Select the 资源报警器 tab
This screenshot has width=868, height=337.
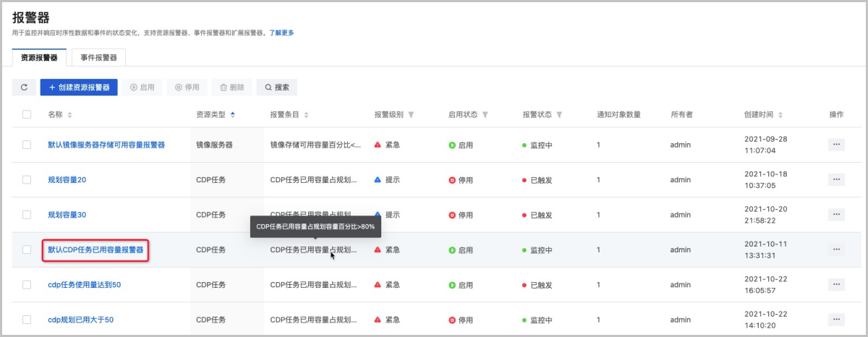tap(40, 58)
